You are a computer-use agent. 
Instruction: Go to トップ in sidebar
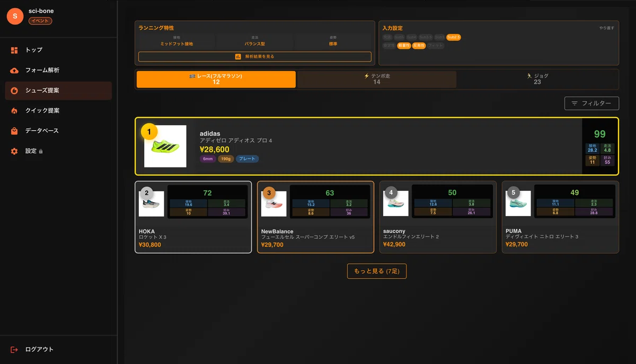click(x=58, y=50)
